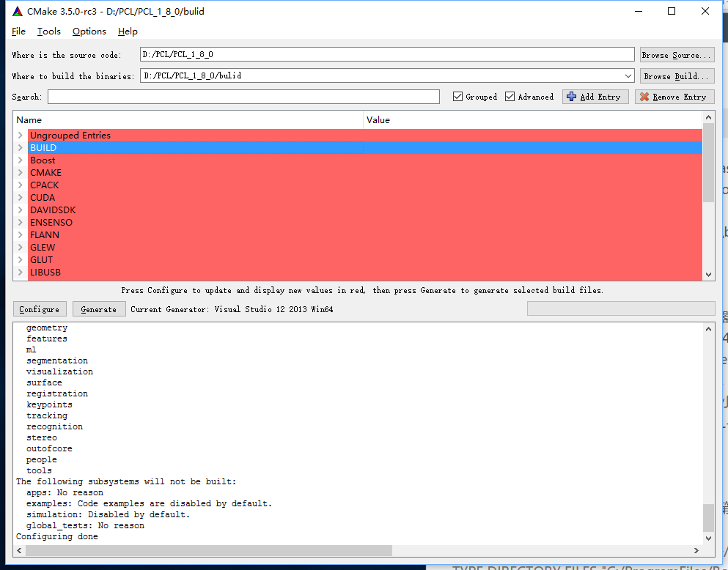This screenshot has width=728, height=570.
Task: Click the 'apps: No reason' log line
Action: (65, 492)
